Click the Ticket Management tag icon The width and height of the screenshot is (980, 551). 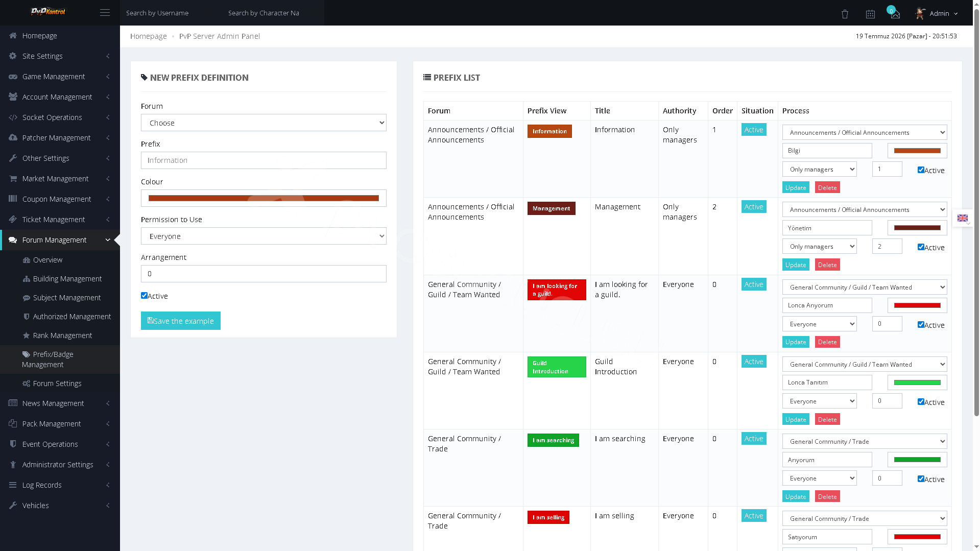[13, 220]
